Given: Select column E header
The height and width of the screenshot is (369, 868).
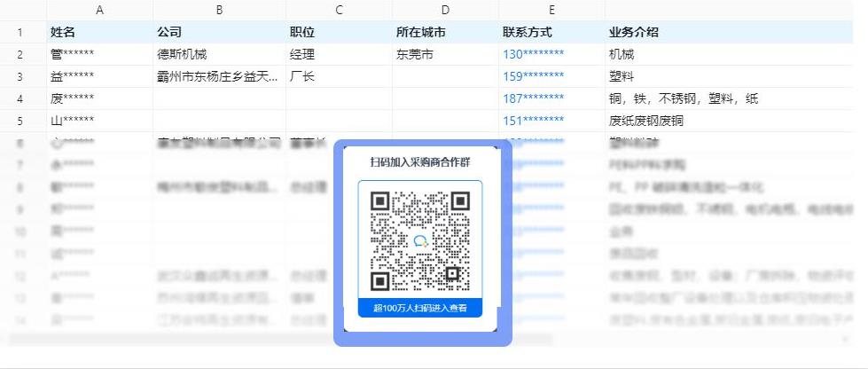Looking at the screenshot, I should point(551,11).
